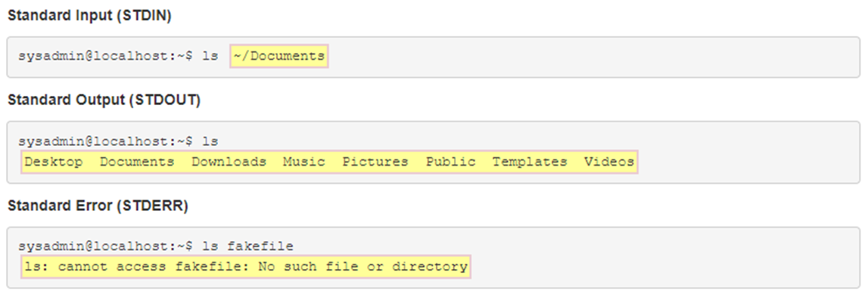868x294 pixels.
Task: Select the Music entry in ls output
Action: tap(304, 162)
